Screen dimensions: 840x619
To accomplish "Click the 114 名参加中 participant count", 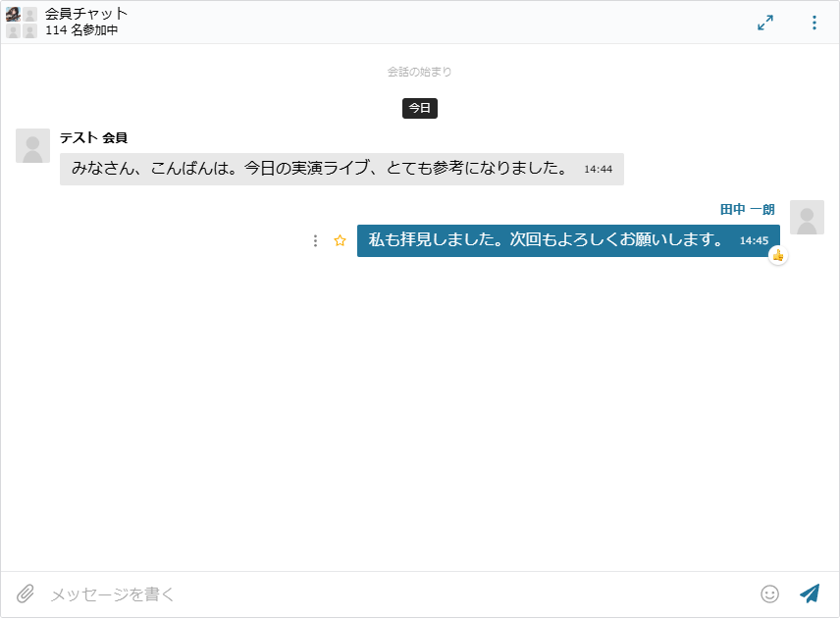I will pyautogui.click(x=81, y=30).
